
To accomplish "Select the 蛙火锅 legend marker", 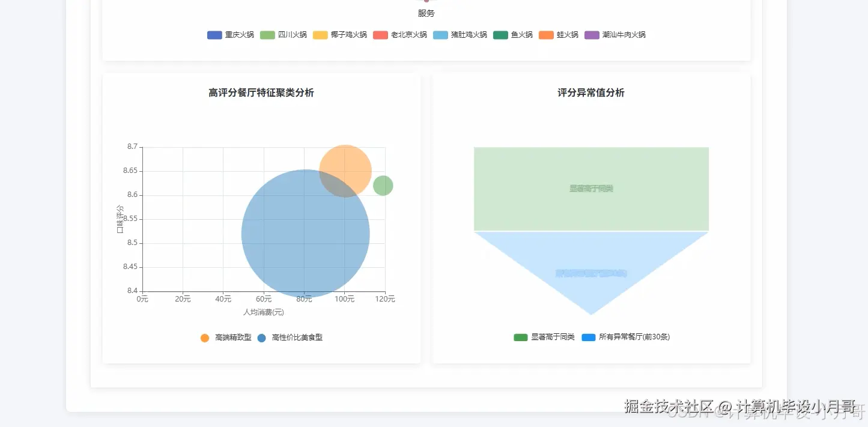I will click(x=545, y=35).
